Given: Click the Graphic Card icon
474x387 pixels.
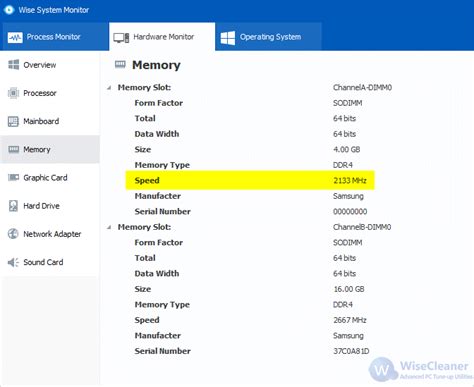Looking at the screenshot, I should [x=13, y=177].
